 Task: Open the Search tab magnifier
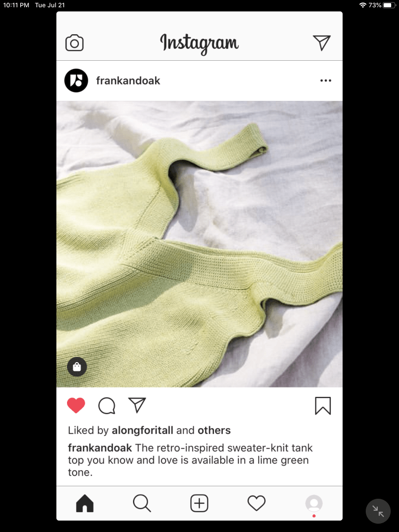pos(142,503)
